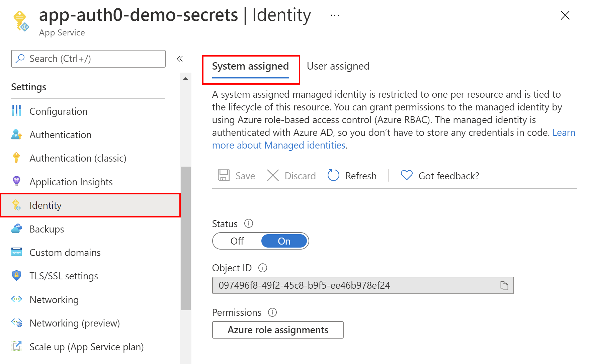Click the Object ID value field
The image size is (589, 364).
coord(363,285)
